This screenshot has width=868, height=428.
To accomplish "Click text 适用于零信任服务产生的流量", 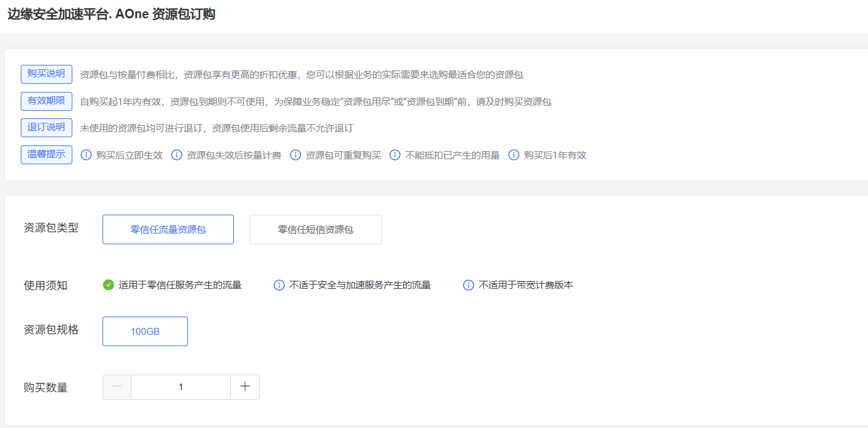I will point(181,285).
